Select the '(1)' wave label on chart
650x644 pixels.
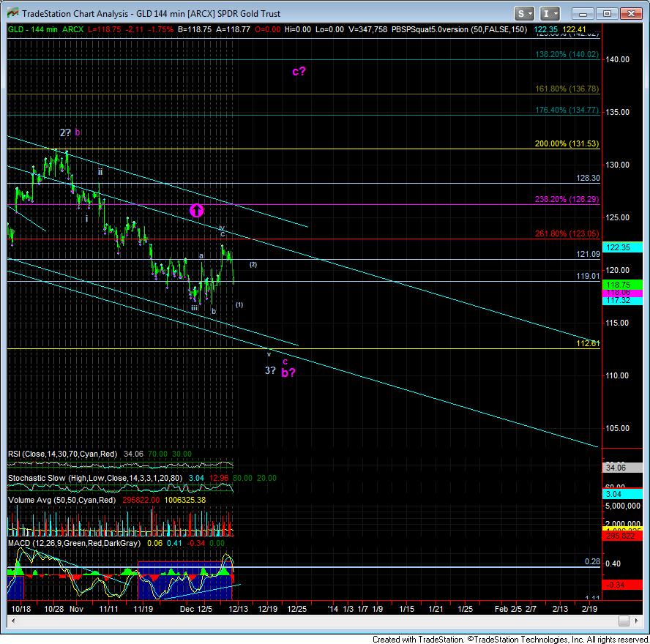(239, 304)
